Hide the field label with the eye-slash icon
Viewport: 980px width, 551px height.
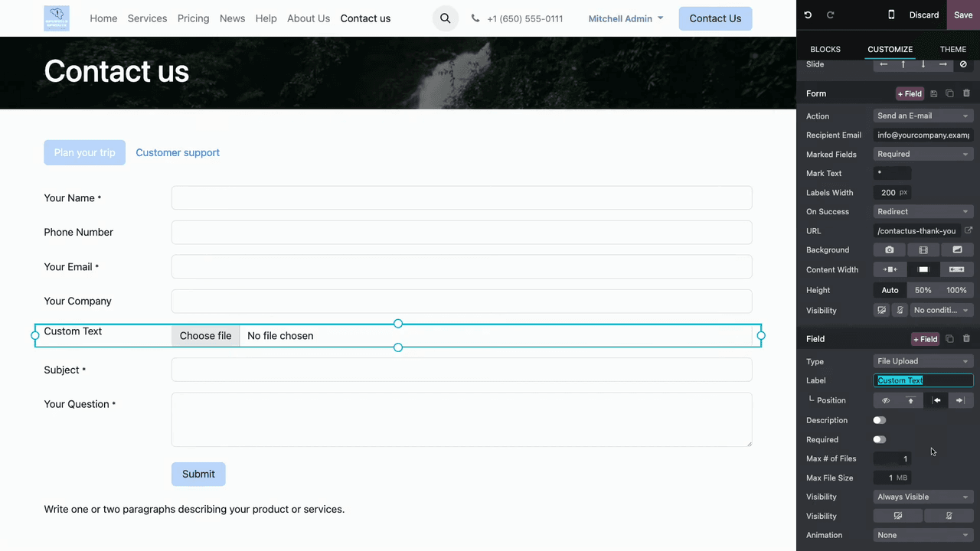point(886,400)
